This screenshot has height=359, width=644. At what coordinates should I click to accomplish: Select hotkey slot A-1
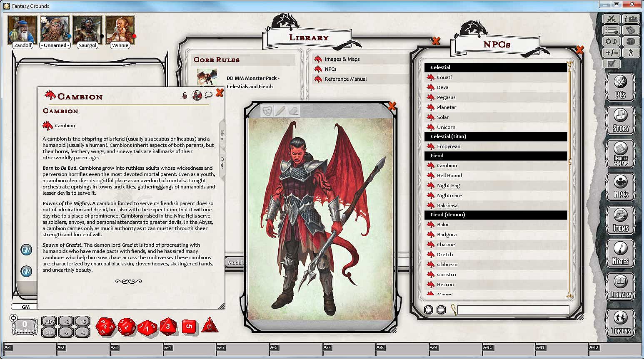tap(30, 349)
